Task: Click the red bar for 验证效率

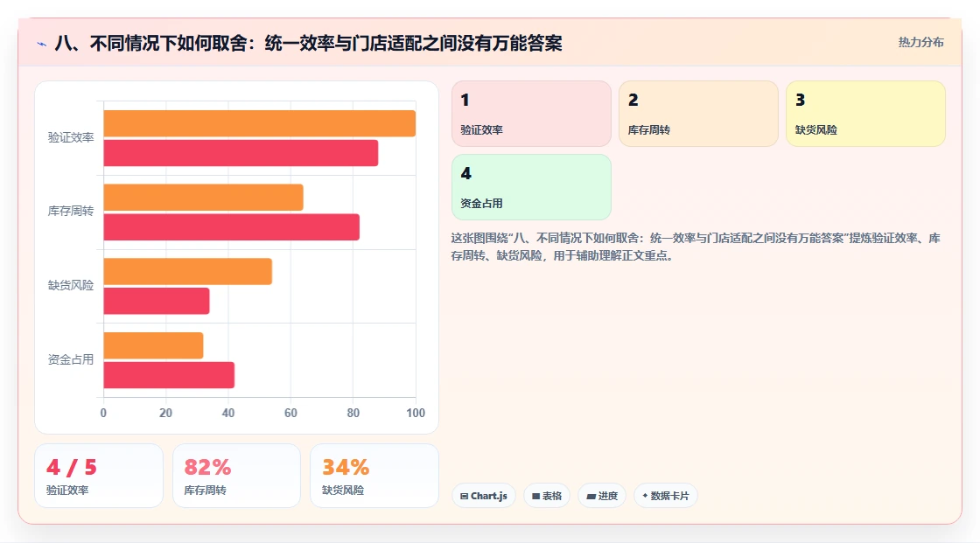Action: pos(241,153)
